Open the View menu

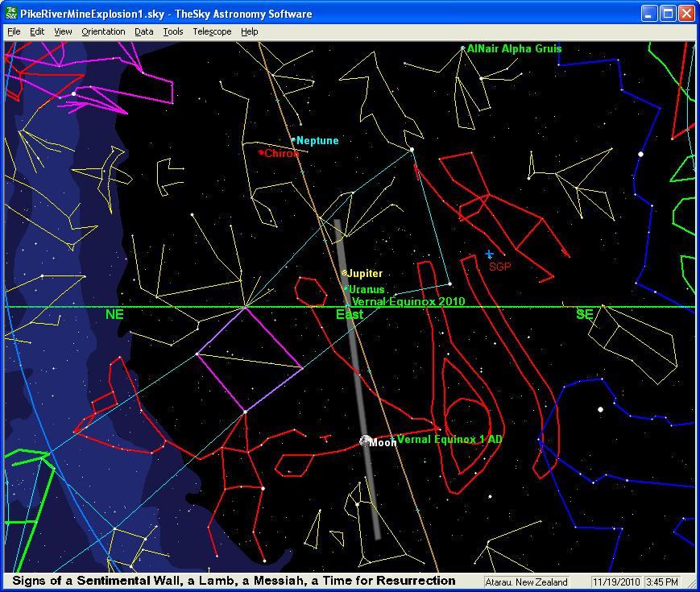tap(63, 31)
